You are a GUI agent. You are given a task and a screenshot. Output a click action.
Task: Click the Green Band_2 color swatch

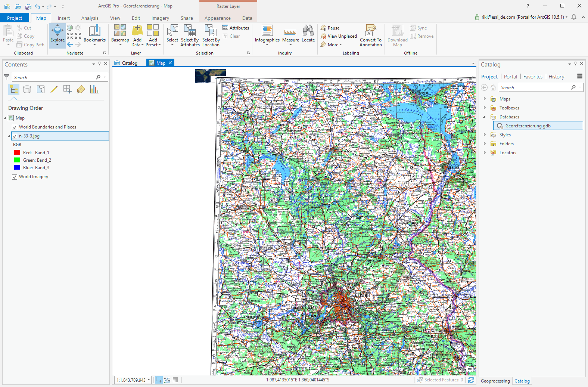point(17,160)
